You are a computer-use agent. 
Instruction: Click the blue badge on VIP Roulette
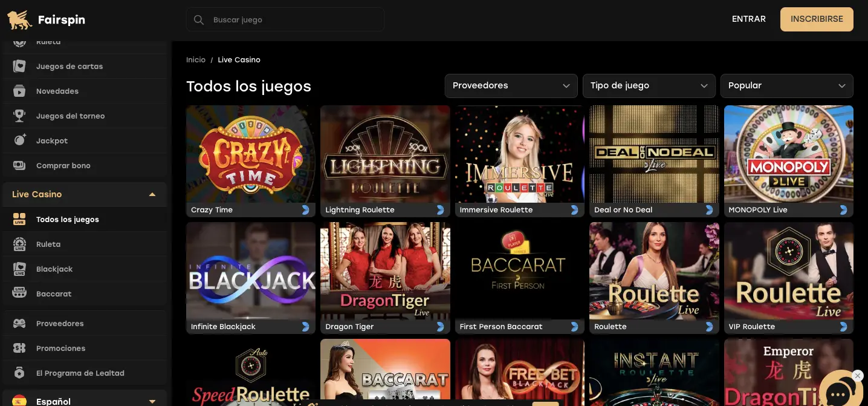pyautogui.click(x=844, y=327)
